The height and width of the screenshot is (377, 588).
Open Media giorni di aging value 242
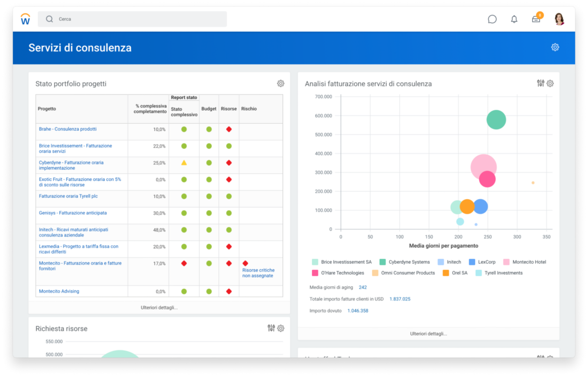coord(363,287)
